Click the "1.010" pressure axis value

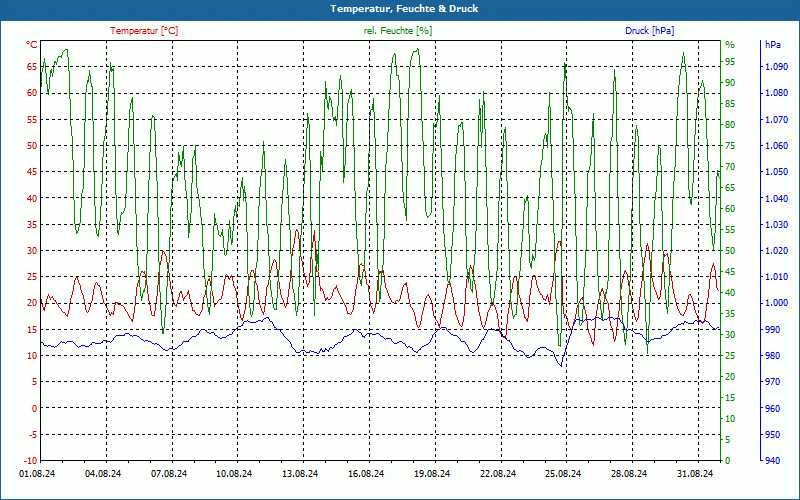(776, 277)
